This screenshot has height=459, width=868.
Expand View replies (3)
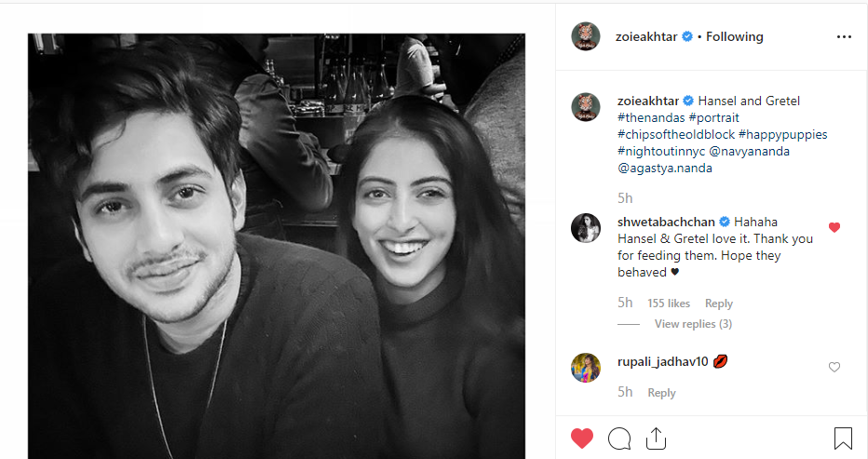tap(693, 324)
